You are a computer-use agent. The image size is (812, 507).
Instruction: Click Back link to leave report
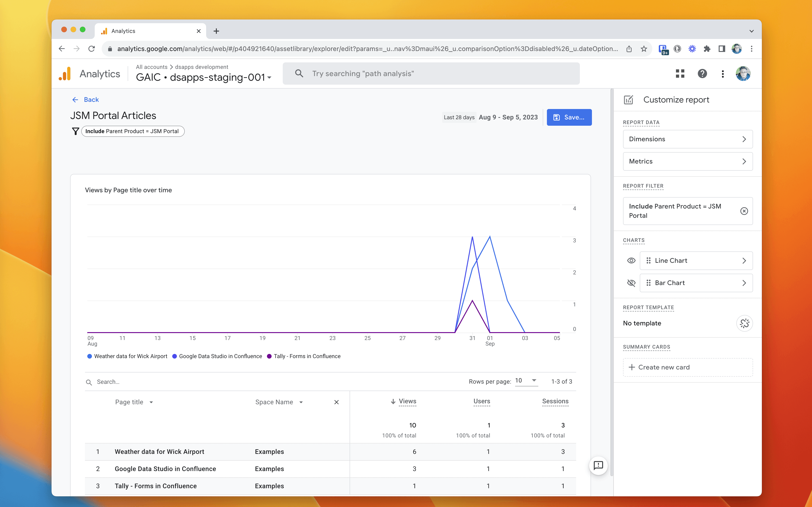pyautogui.click(x=85, y=99)
